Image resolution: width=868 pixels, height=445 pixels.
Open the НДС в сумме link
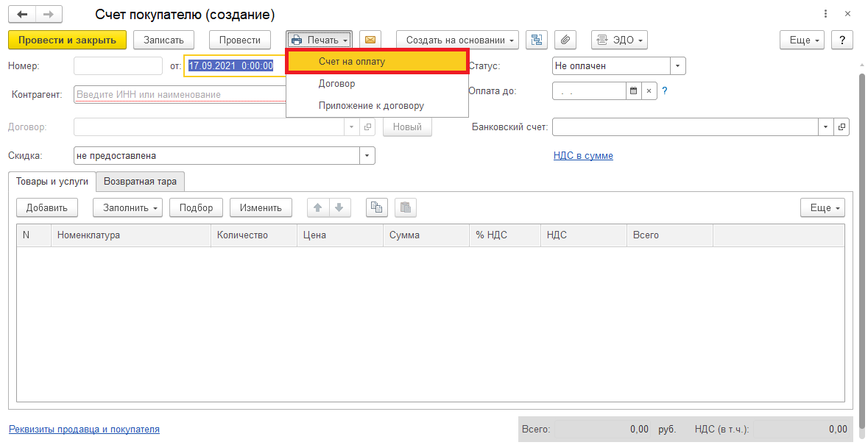click(583, 156)
